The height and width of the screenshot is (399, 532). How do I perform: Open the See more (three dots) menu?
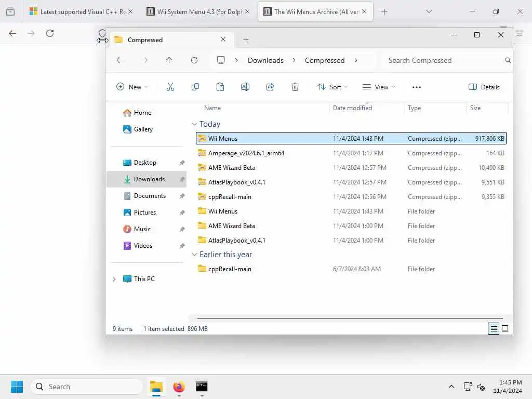[416, 87]
